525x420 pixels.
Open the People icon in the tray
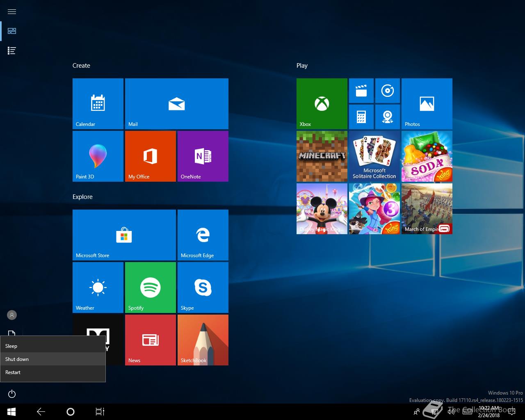coord(417,412)
